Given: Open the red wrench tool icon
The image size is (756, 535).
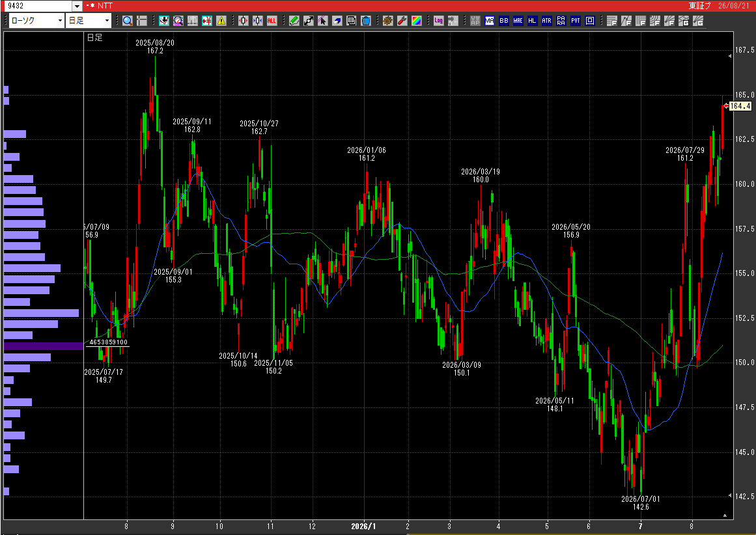Looking at the screenshot, I should coord(402,21).
